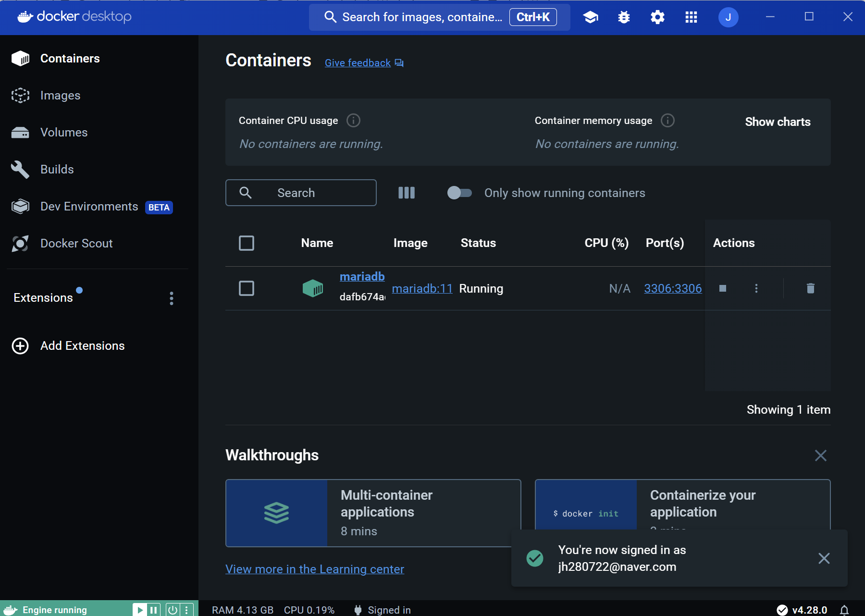Click the Builds wrench icon
The width and height of the screenshot is (865, 616).
[x=20, y=169]
